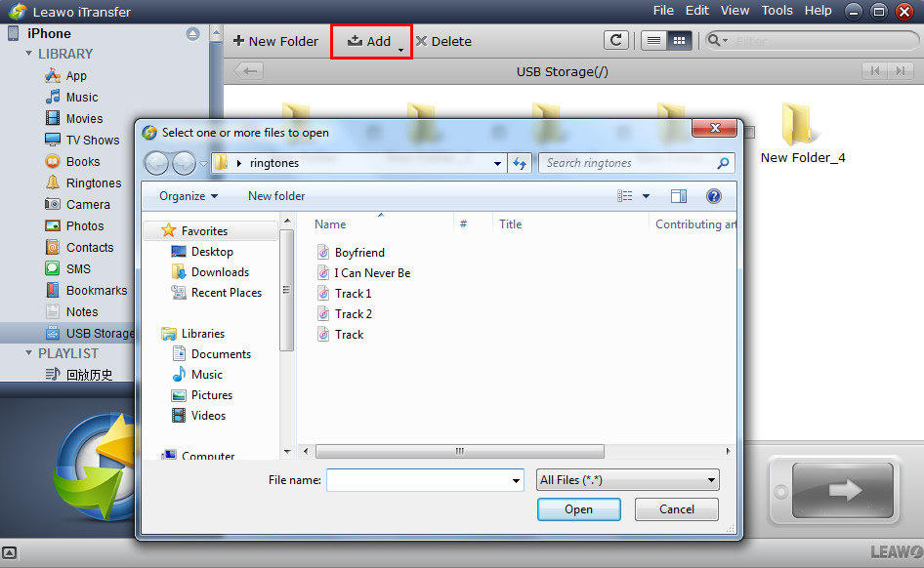
Task: Select Downloads under Favorites
Action: (210, 272)
